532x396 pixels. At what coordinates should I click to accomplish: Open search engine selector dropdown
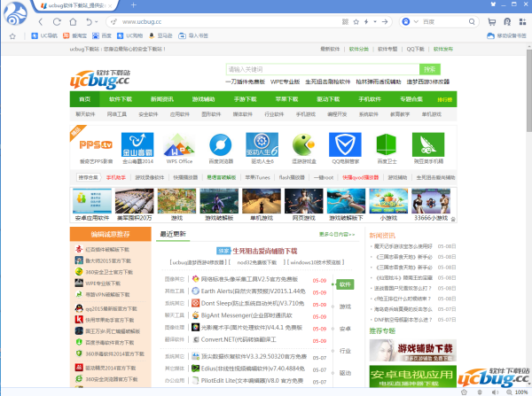click(416, 21)
